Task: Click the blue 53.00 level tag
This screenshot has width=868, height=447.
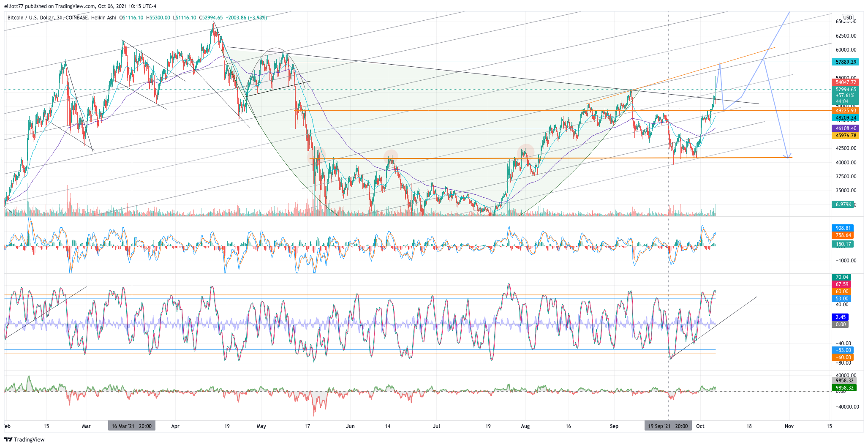Action: 842,299
